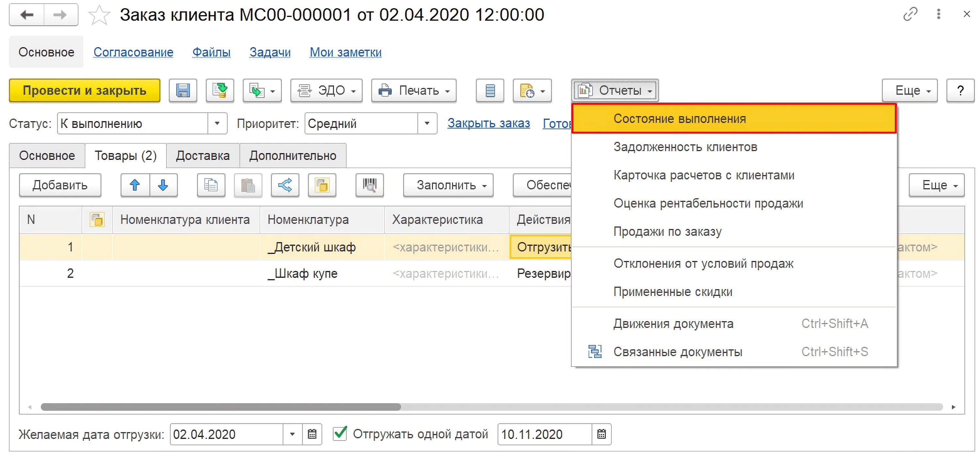Image resolution: width=980 pixels, height=452 pixels.
Task: Toggle 'Отгружать одной датой' checkbox
Action: coord(340,433)
